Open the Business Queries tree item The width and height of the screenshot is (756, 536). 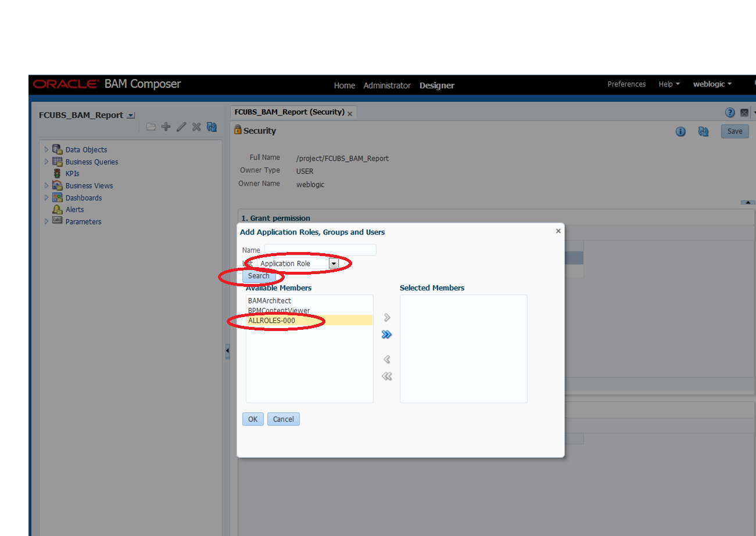(x=92, y=162)
